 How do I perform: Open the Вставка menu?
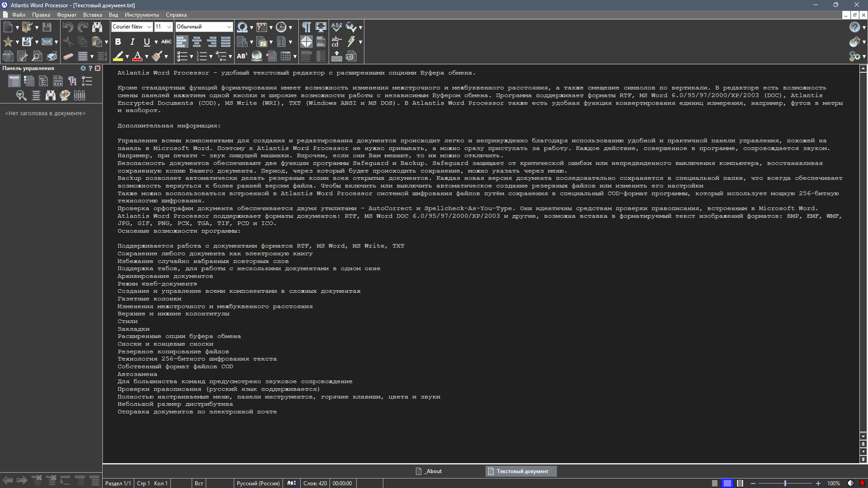pyautogui.click(x=93, y=15)
